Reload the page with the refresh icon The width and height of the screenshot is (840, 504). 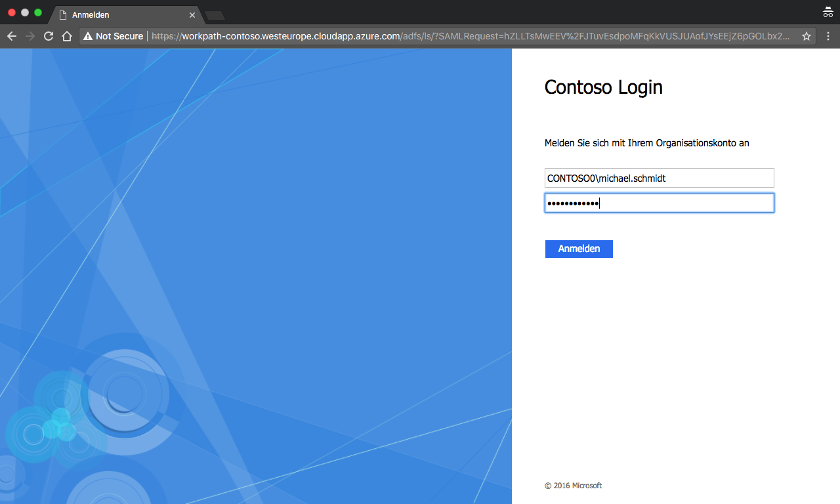(48, 36)
